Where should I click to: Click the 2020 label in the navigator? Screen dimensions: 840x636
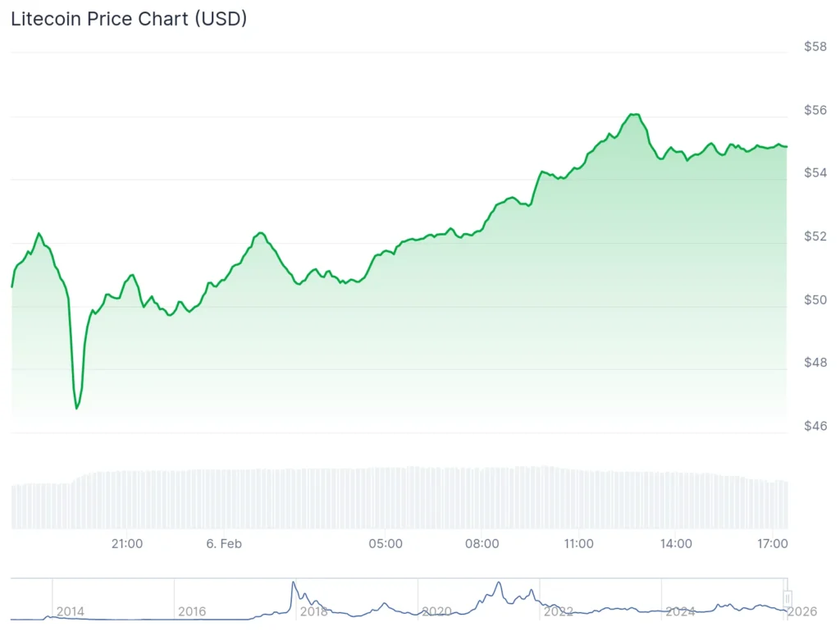[x=436, y=611]
